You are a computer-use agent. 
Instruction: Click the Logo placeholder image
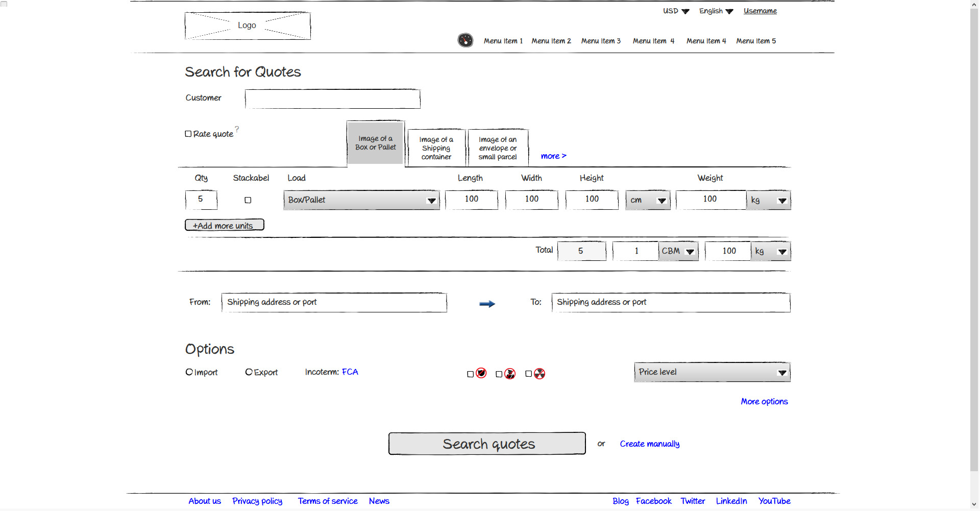[248, 26]
